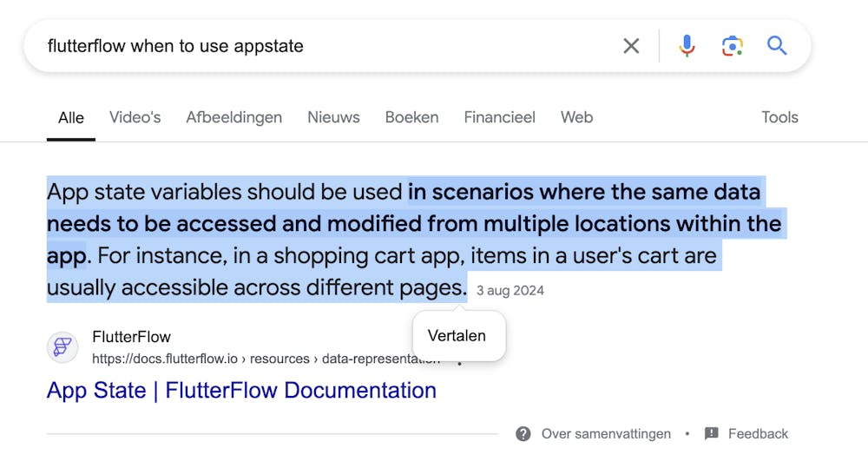Click the FlutterFlow site name
Viewport: 868px width, 468px height.
[131, 337]
